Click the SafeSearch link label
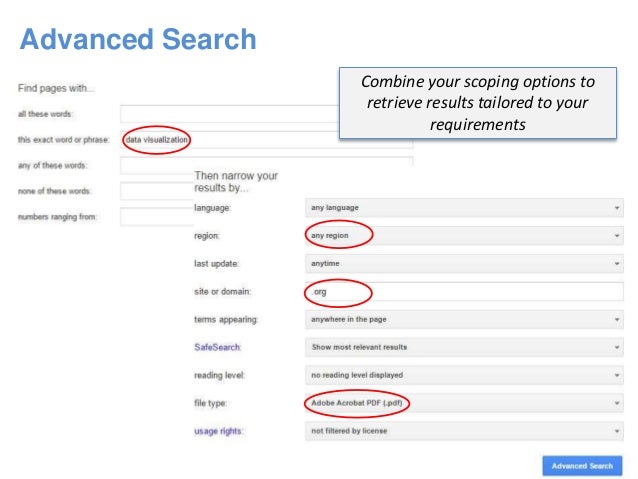 coord(218,347)
